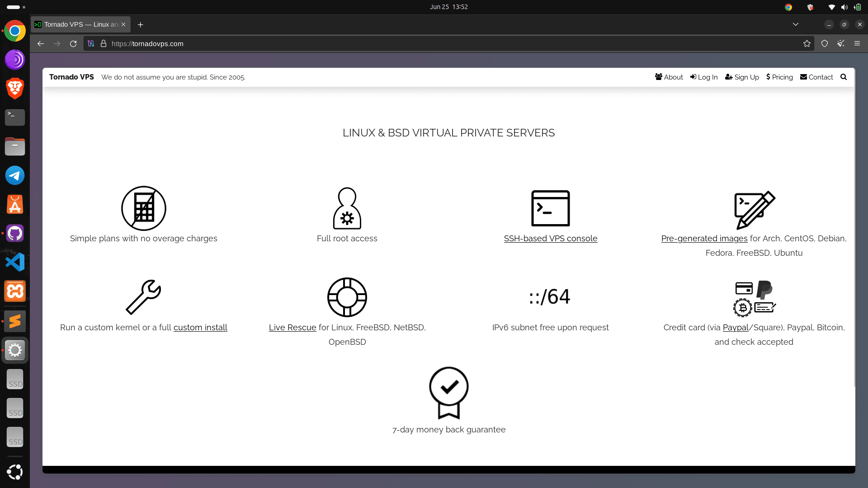Click the wrench custom kernel icon
Viewport: 868px width, 488px height.
[x=144, y=297]
